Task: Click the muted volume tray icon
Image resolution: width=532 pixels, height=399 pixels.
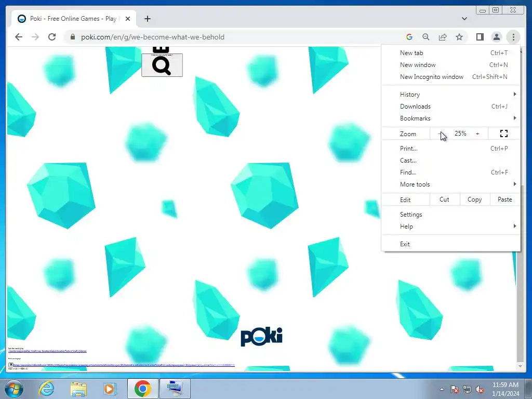Action: (x=480, y=389)
